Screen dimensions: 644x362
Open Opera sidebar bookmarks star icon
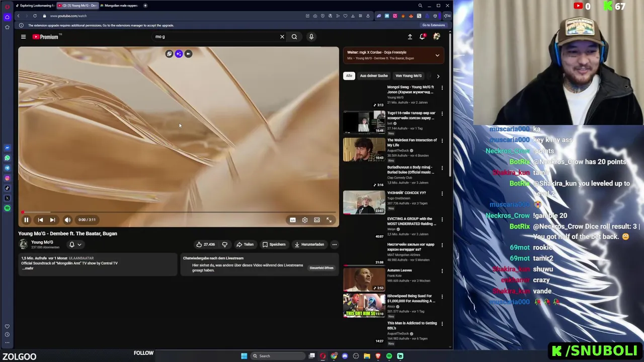coord(7,27)
